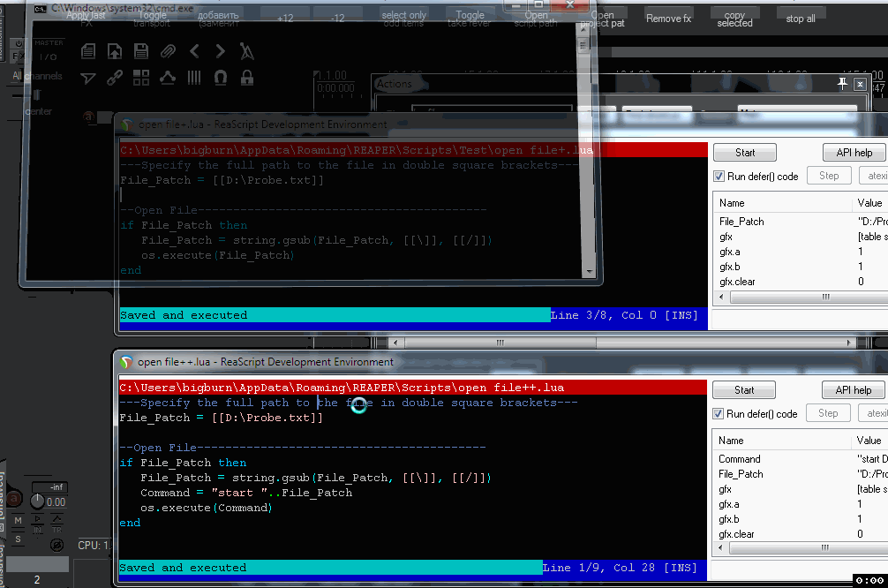Open API help in upper IDE window
The image size is (888, 588).
pos(854,153)
